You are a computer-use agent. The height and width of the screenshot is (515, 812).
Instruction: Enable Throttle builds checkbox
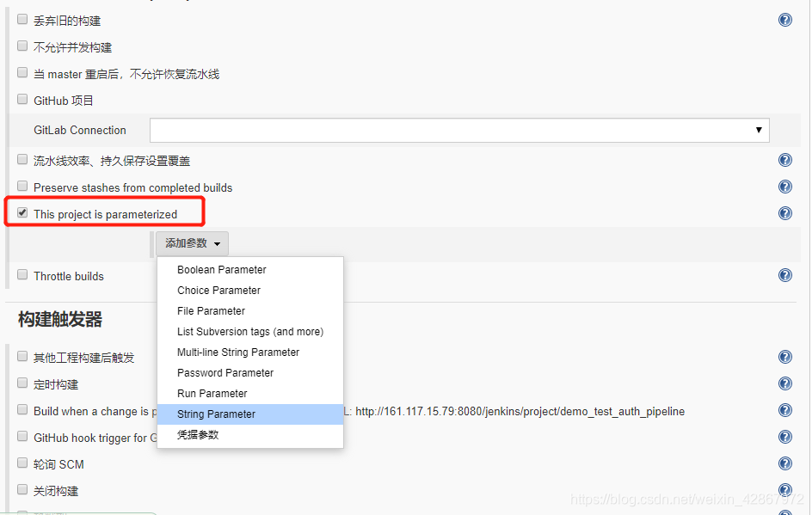click(22, 274)
